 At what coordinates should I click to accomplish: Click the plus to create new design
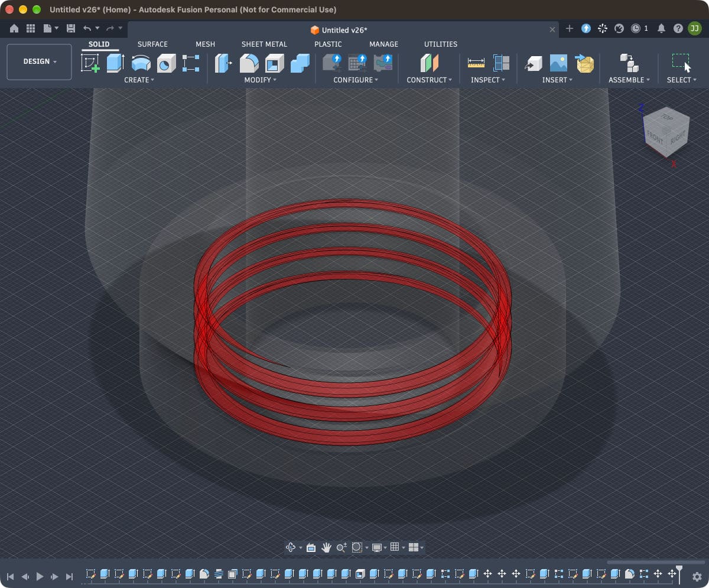(x=570, y=28)
